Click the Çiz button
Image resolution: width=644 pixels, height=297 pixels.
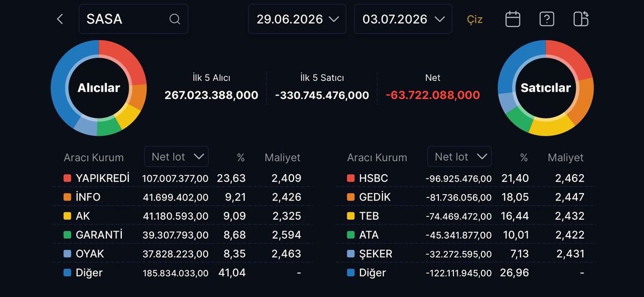pyautogui.click(x=474, y=19)
